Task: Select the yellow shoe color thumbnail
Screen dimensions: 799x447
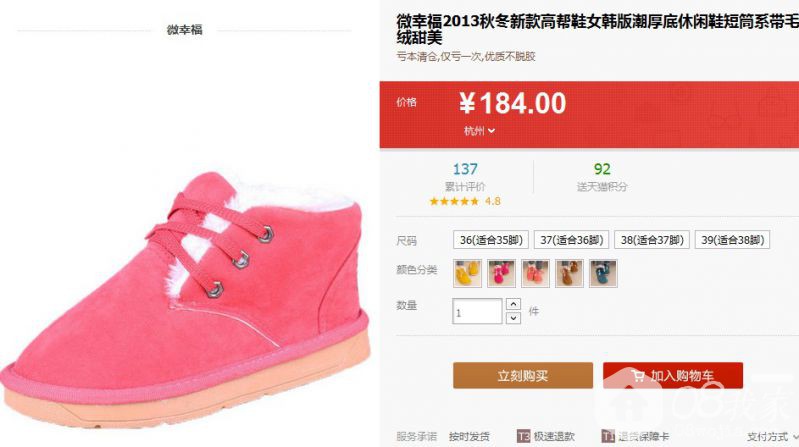Action: coord(467,273)
